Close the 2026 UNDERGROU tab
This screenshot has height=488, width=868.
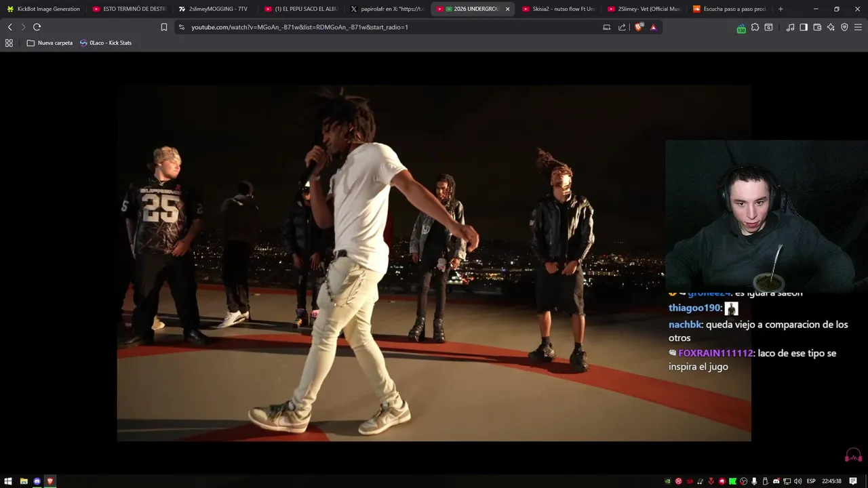click(x=507, y=9)
